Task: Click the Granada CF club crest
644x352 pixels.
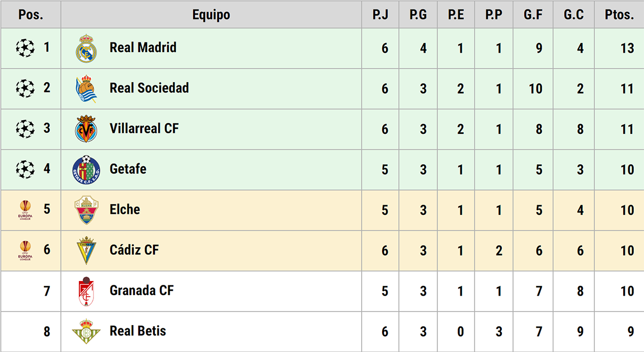Action: [86, 291]
